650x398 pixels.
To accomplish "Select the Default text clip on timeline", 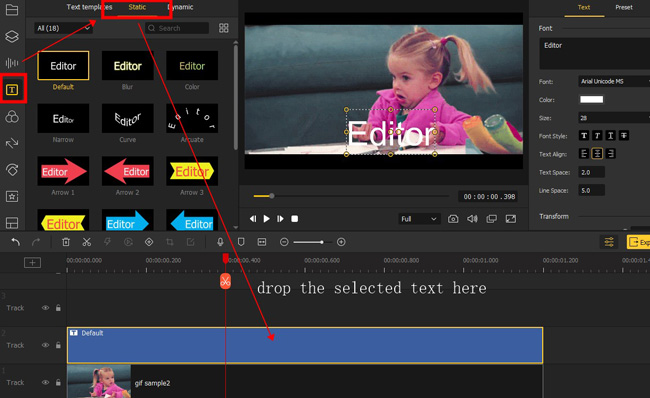I will click(x=305, y=345).
